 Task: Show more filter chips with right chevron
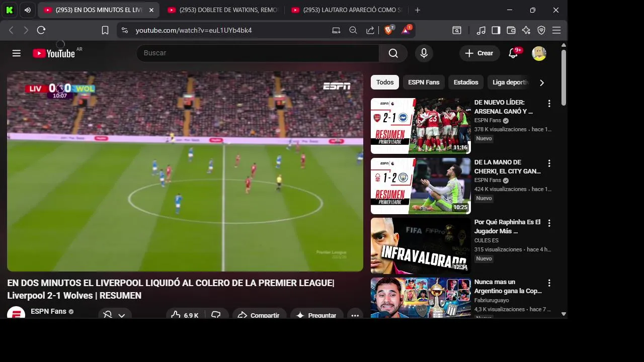(542, 82)
